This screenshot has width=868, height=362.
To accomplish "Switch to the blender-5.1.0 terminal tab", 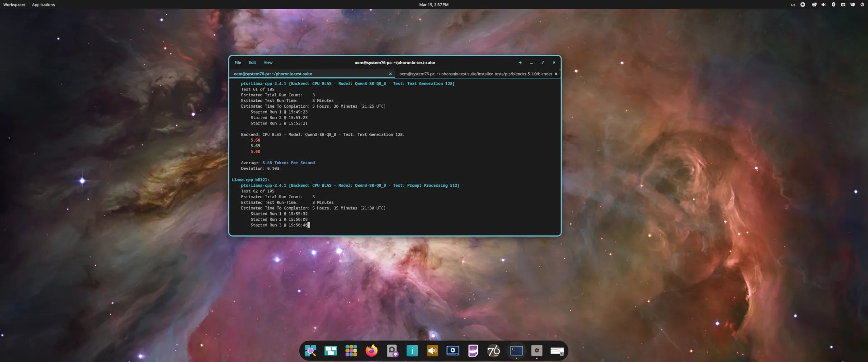I will 475,74.
